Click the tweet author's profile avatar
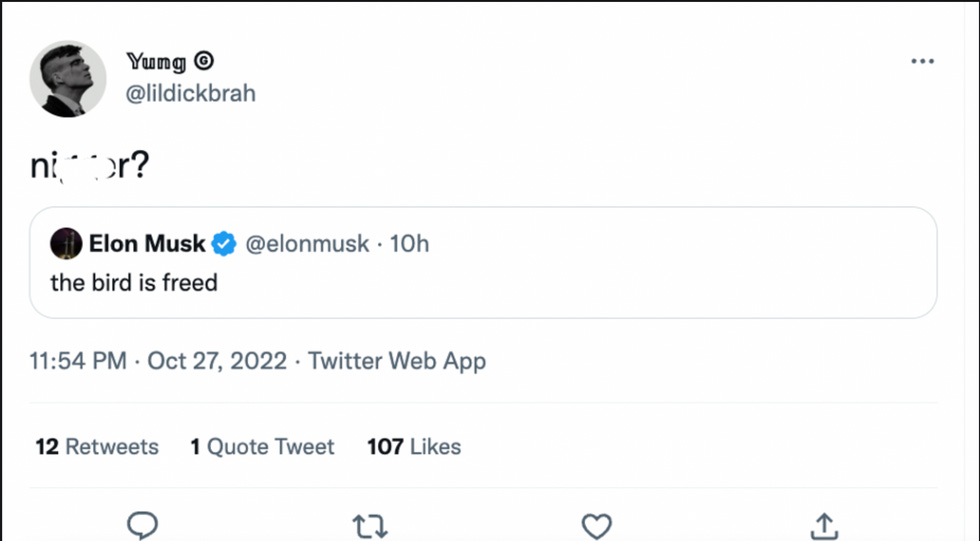Screen dimensions: 980x541 (x=68, y=79)
